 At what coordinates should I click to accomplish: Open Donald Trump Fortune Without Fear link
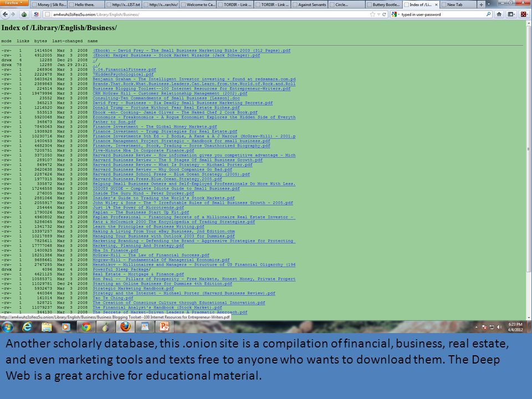[x=166, y=108]
